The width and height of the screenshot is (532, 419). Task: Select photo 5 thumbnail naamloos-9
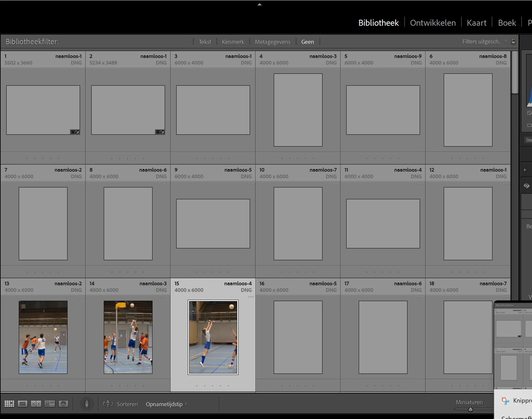pos(383,110)
